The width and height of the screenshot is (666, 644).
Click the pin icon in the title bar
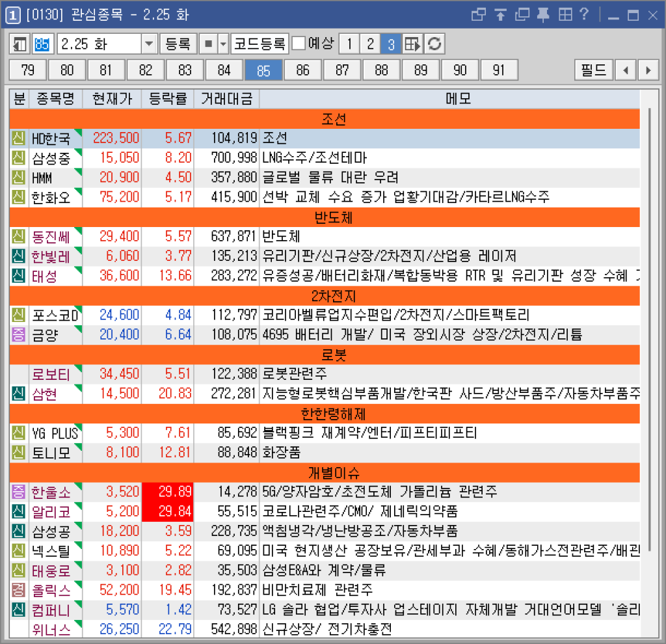point(543,15)
